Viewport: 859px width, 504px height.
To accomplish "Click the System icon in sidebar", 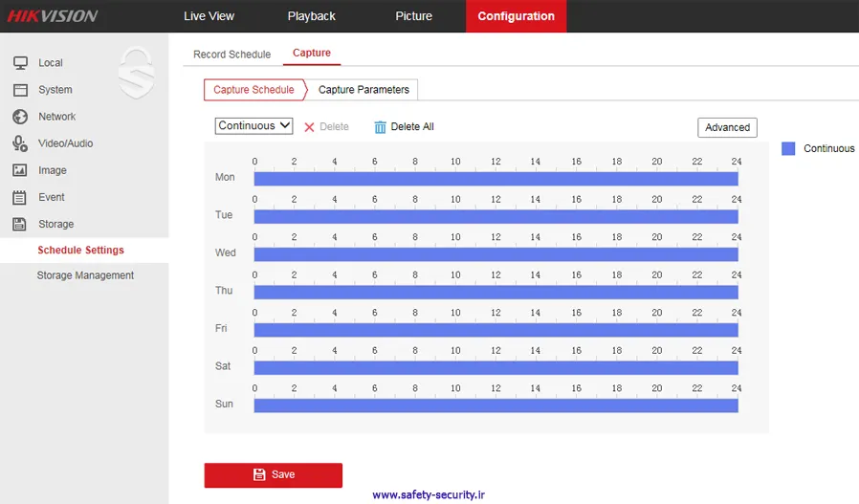I will pos(19,90).
